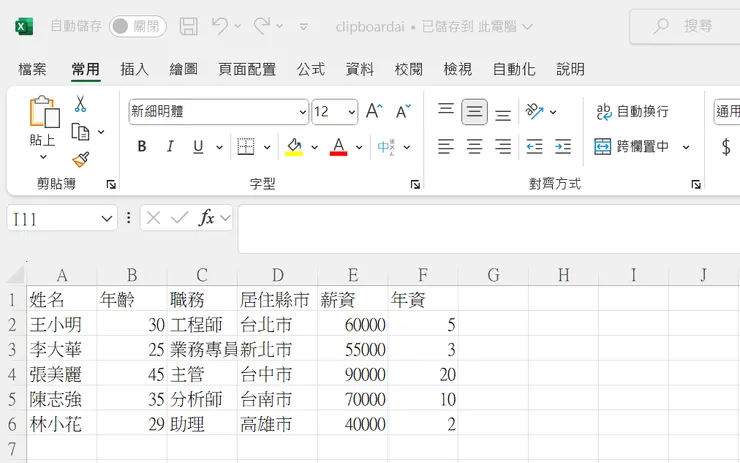Apply the yellow fill color bucket
Viewport: 740px width, 463px height.
tap(294, 147)
